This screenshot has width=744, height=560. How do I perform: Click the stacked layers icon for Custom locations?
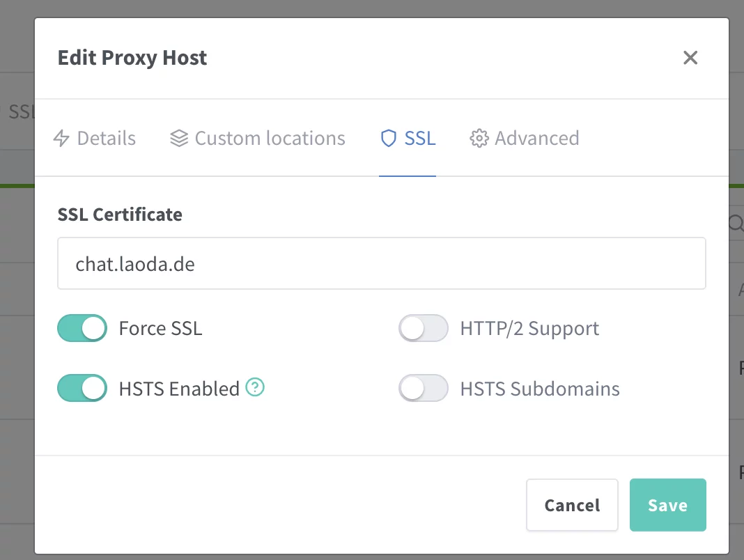[x=179, y=139]
